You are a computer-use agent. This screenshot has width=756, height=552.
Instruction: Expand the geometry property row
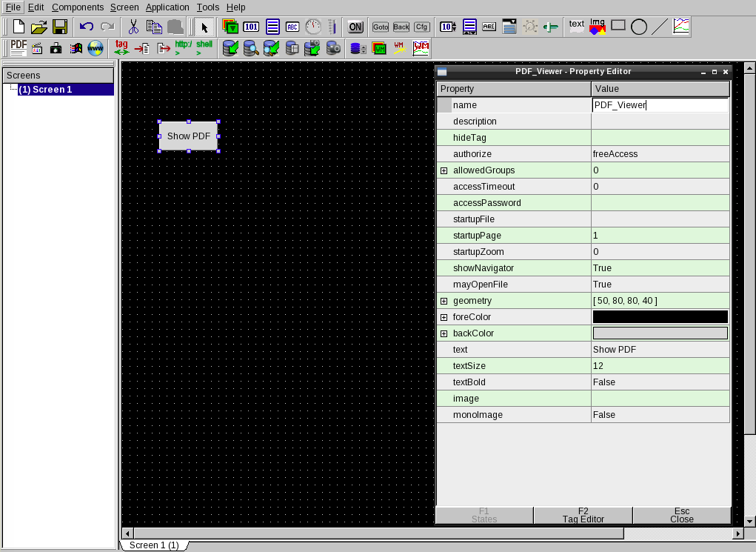(x=444, y=301)
